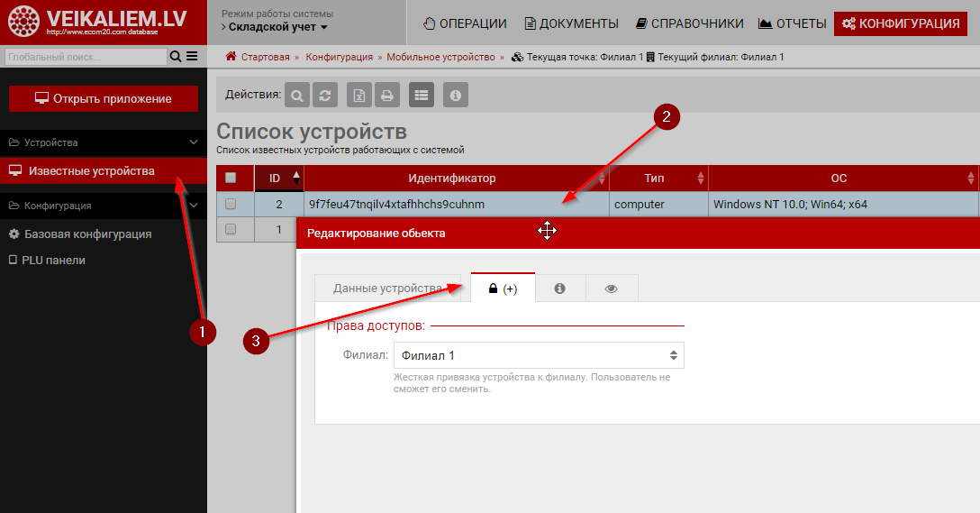980x513 pixels.
Task: Export the device list to Excel
Action: pos(359,95)
